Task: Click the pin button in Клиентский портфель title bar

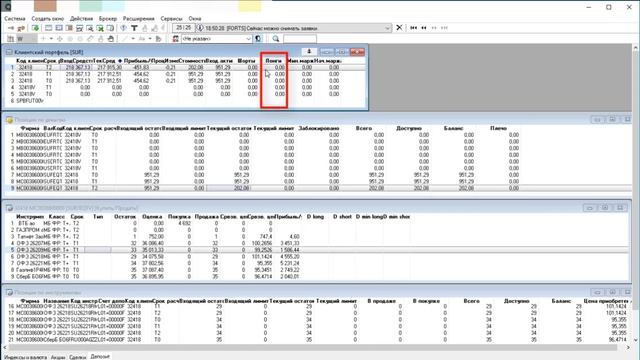Action: coord(309,52)
